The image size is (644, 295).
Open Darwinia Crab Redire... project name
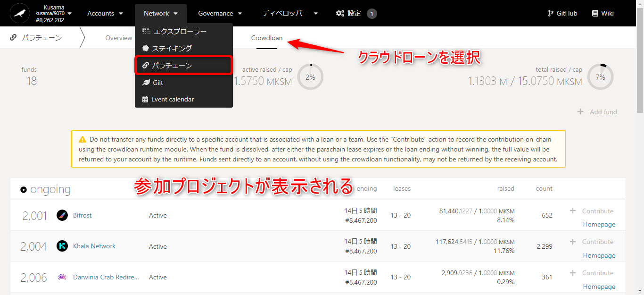(106, 277)
